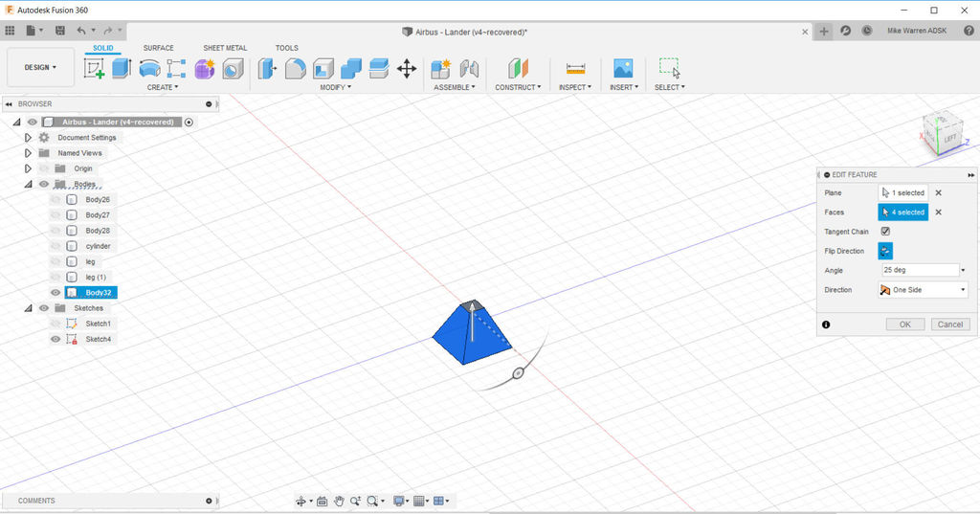Viewport: 980px width, 514px height.
Task: Toggle visibility of Sketch4
Action: pyautogui.click(x=56, y=339)
